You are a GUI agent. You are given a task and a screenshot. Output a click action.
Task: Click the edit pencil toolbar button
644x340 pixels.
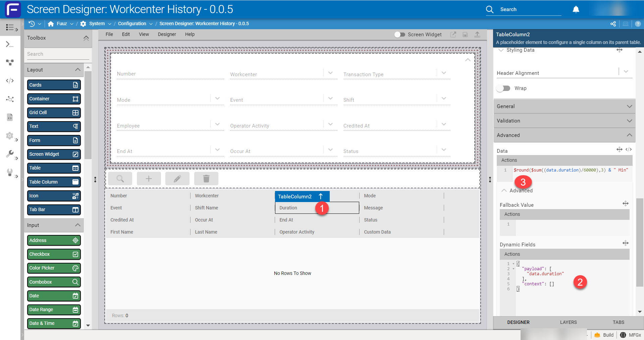pyautogui.click(x=177, y=179)
